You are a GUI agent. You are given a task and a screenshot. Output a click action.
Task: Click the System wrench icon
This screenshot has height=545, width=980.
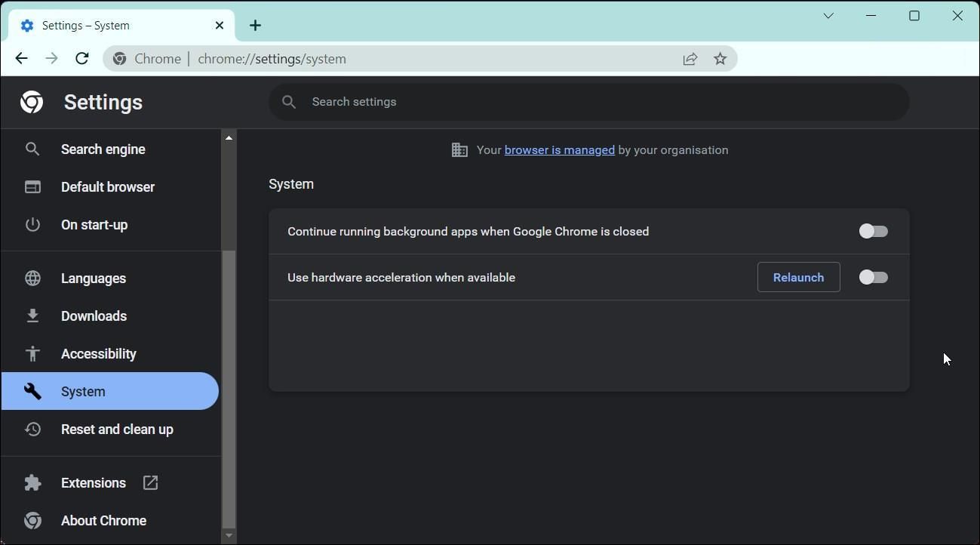32,391
